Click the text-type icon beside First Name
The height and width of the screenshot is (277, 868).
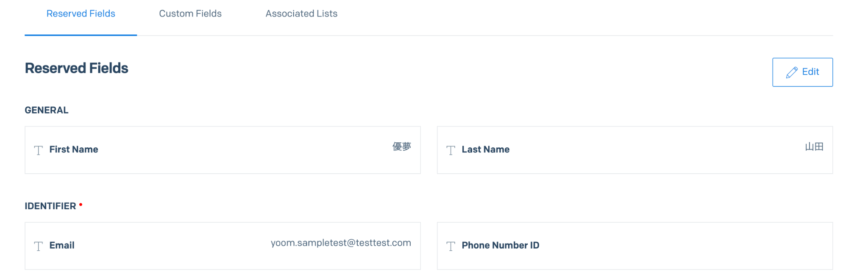click(38, 150)
